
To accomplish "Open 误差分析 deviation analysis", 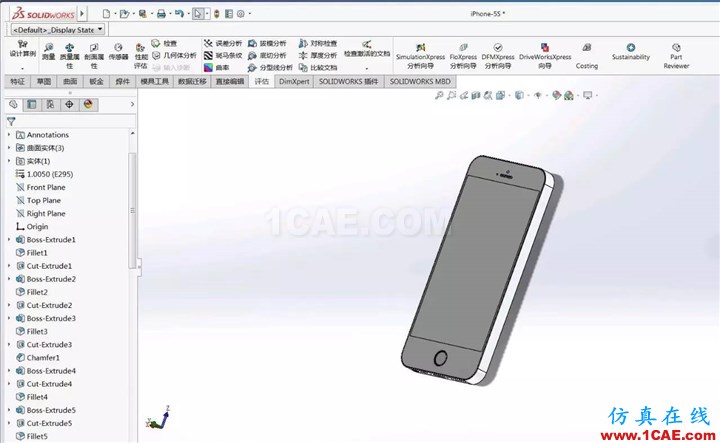I will point(223,43).
